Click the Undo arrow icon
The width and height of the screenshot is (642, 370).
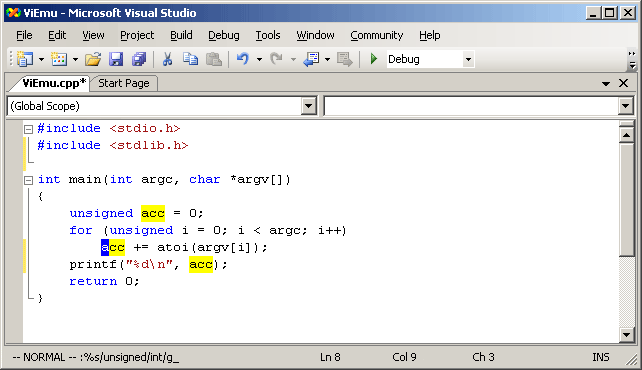click(242, 59)
